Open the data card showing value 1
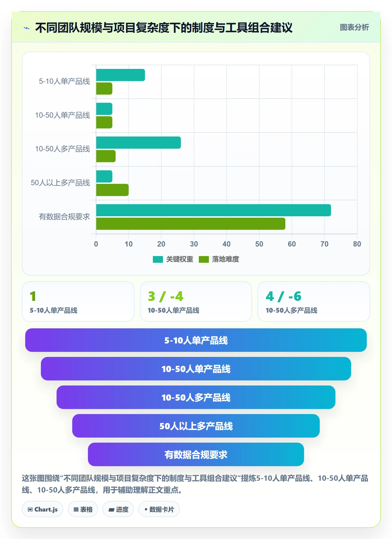The width and height of the screenshot is (392, 539). pyautogui.click(x=78, y=301)
